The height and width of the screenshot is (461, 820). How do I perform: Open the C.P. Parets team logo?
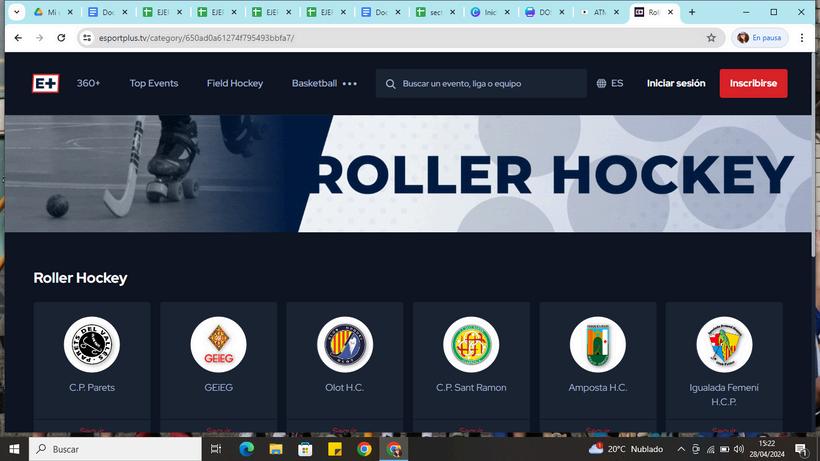coord(92,344)
